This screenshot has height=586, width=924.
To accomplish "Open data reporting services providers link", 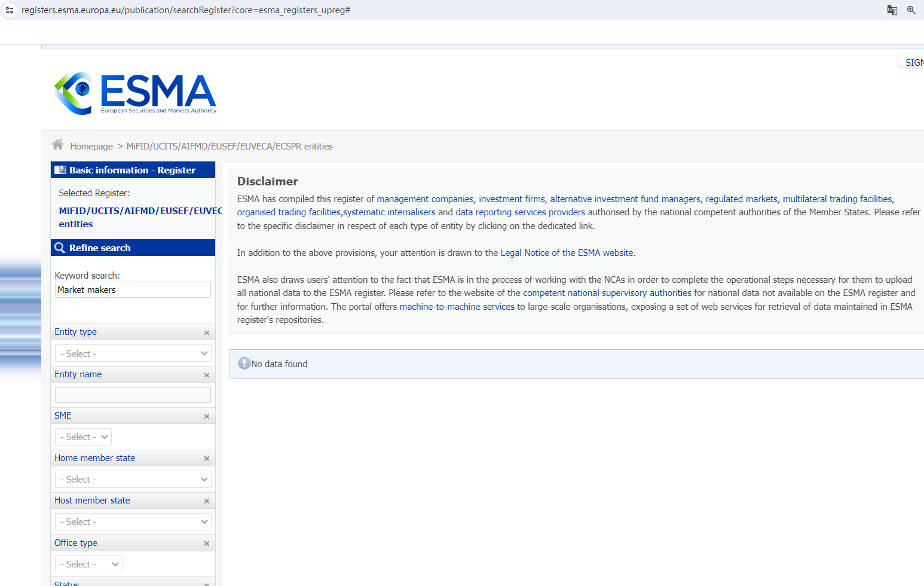I will coord(520,212).
